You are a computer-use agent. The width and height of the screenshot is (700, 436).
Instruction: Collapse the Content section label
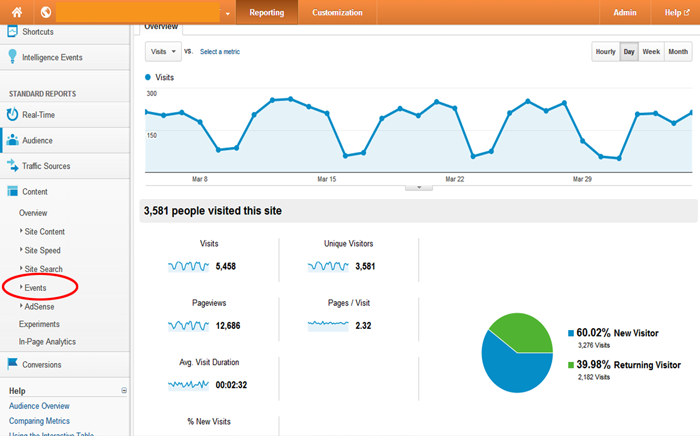coord(35,192)
